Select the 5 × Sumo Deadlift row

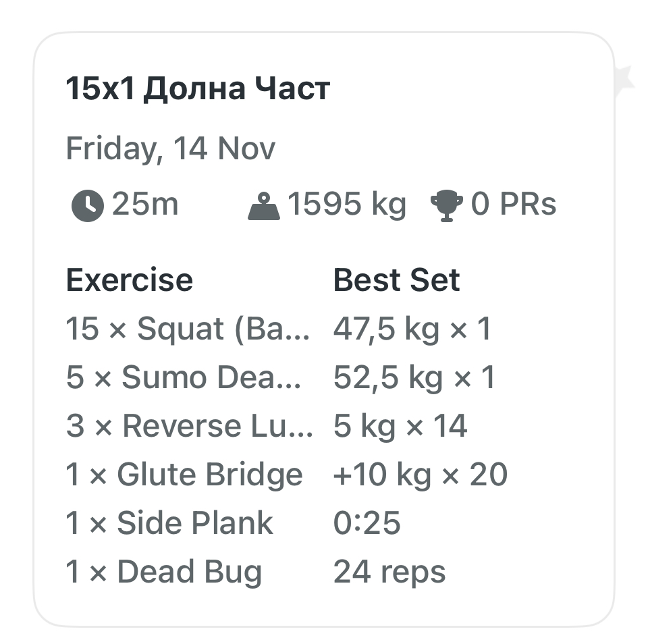point(184,378)
